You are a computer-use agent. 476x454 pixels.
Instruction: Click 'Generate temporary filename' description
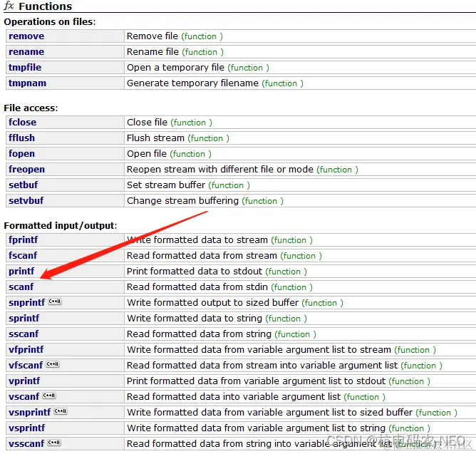tap(193, 83)
